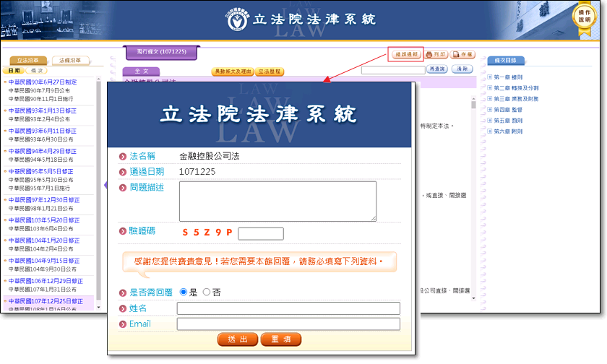This screenshot has height=364, width=607.
Task: Open the 錯誤通報 error report form
Action: point(405,54)
